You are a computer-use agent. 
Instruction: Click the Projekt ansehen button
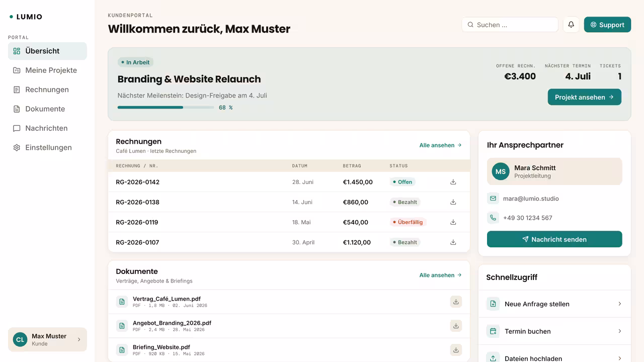(x=584, y=97)
